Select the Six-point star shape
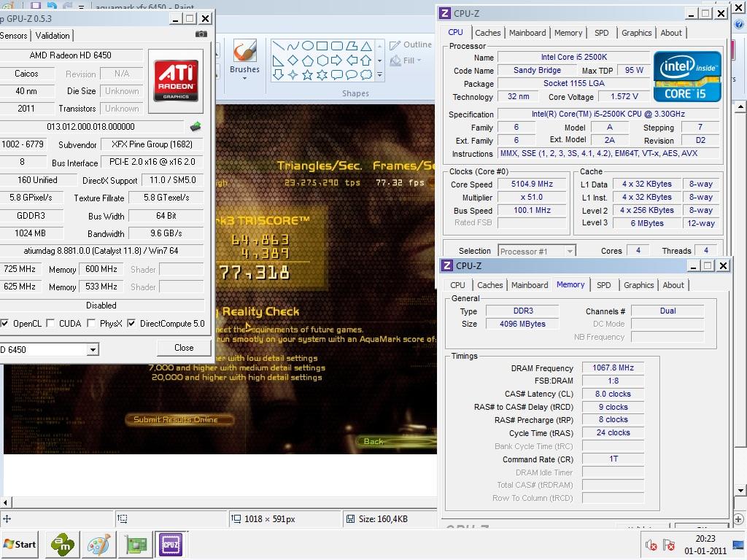747x560 pixels. pos(322,75)
